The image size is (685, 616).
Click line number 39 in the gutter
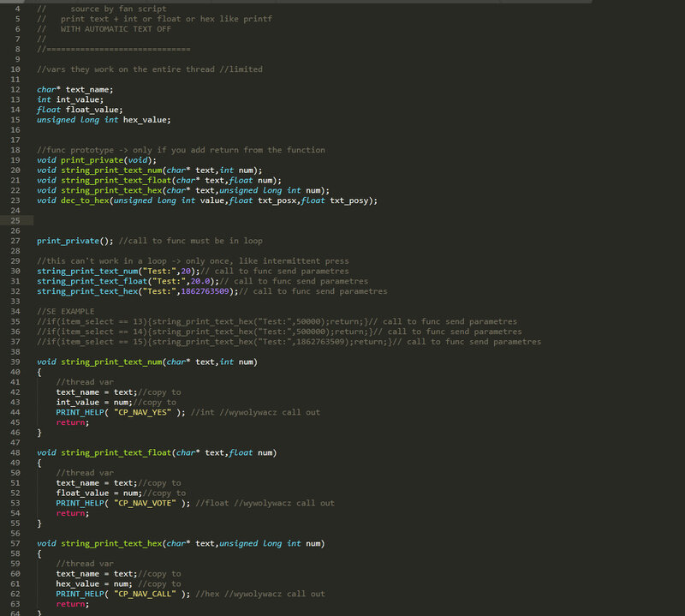coord(15,362)
